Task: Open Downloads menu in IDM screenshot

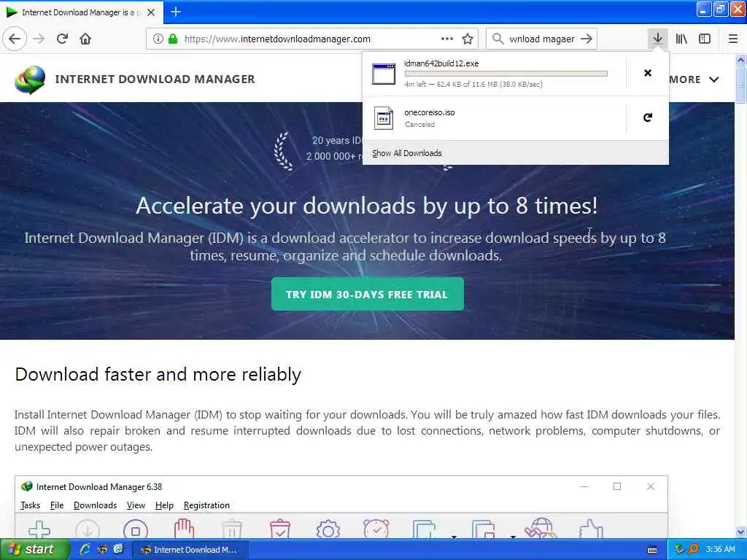Action: click(95, 505)
